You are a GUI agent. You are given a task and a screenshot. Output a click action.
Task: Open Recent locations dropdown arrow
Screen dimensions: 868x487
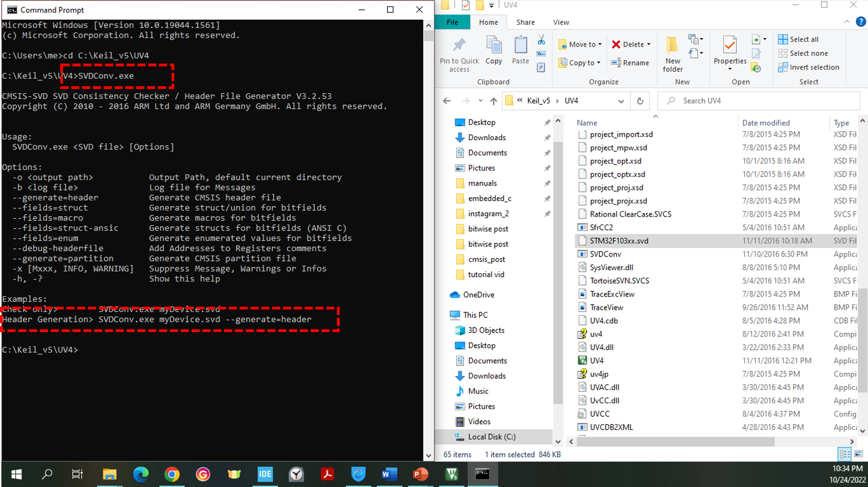(480, 101)
